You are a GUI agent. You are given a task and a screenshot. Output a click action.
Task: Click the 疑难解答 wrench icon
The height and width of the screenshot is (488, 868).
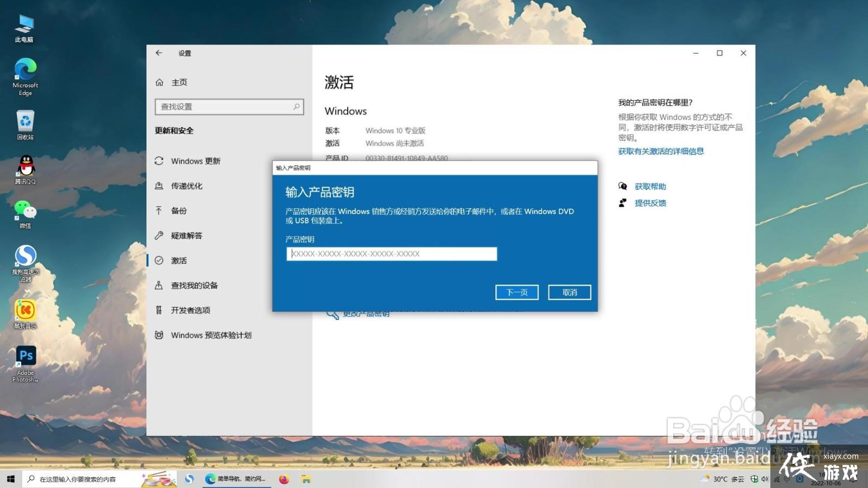159,236
